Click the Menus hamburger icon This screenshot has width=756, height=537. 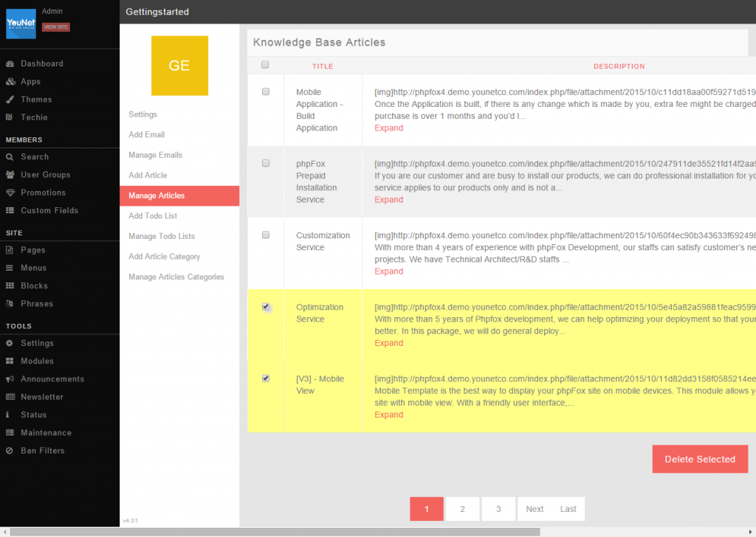[x=9, y=268]
